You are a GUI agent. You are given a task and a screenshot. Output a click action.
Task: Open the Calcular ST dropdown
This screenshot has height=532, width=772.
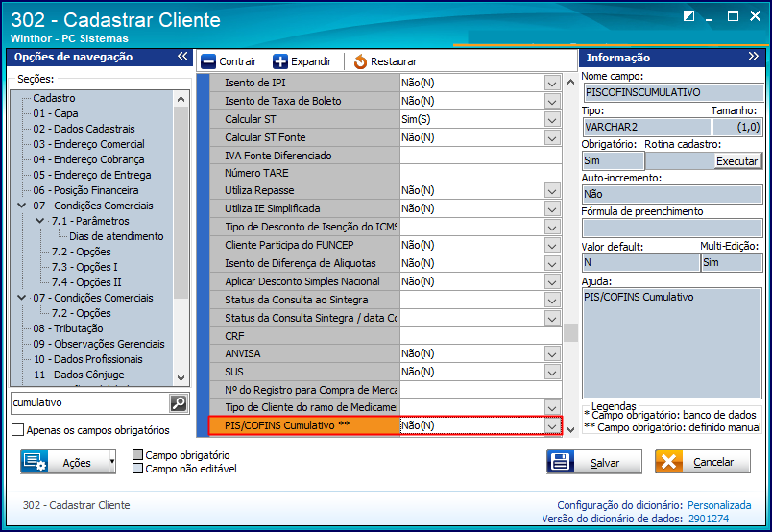pos(552,119)
